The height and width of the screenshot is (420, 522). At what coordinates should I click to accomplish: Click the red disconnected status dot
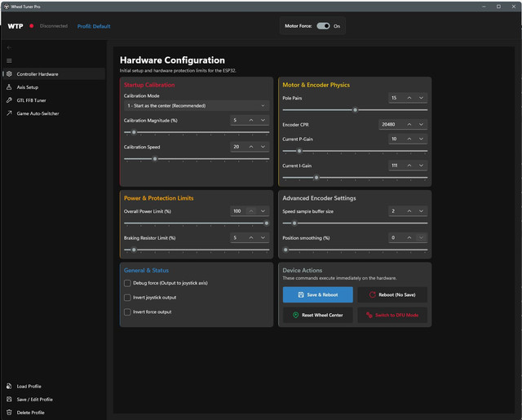point(31,26)
